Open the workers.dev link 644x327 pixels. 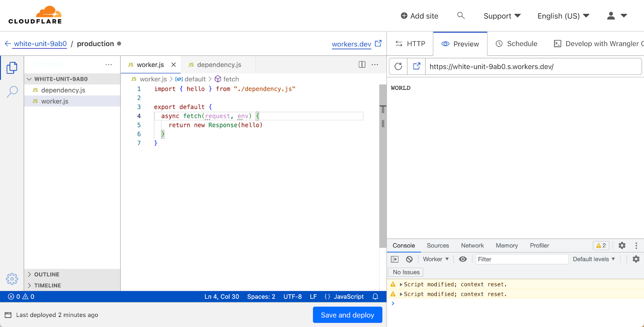point(351,44)
